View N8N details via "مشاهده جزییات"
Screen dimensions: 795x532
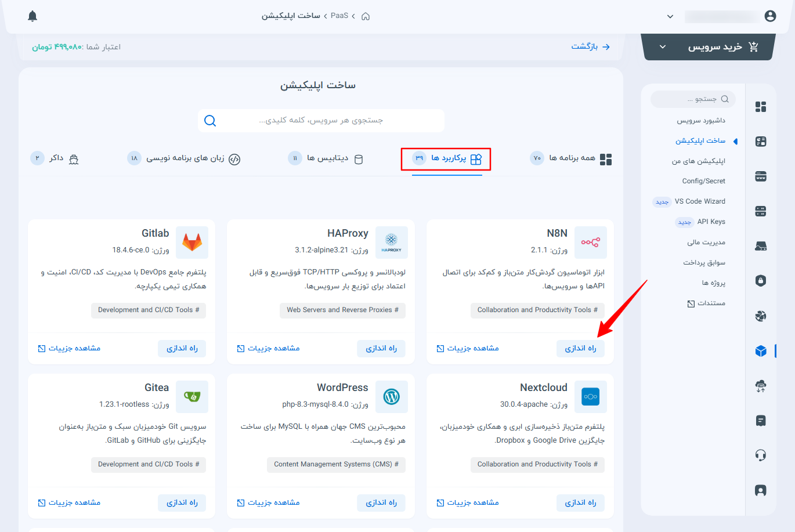(x=468, y=348)
